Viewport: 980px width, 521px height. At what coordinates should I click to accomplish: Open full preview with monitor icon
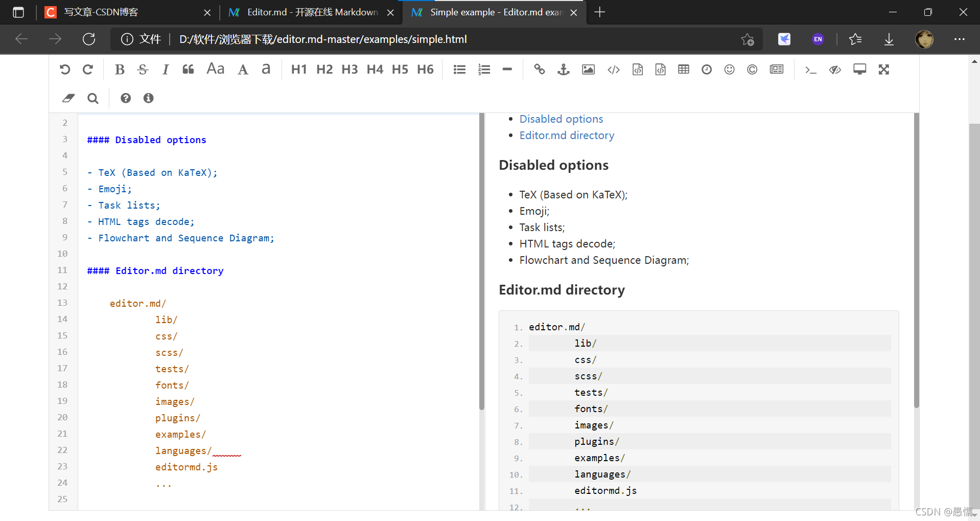point(860,70)
